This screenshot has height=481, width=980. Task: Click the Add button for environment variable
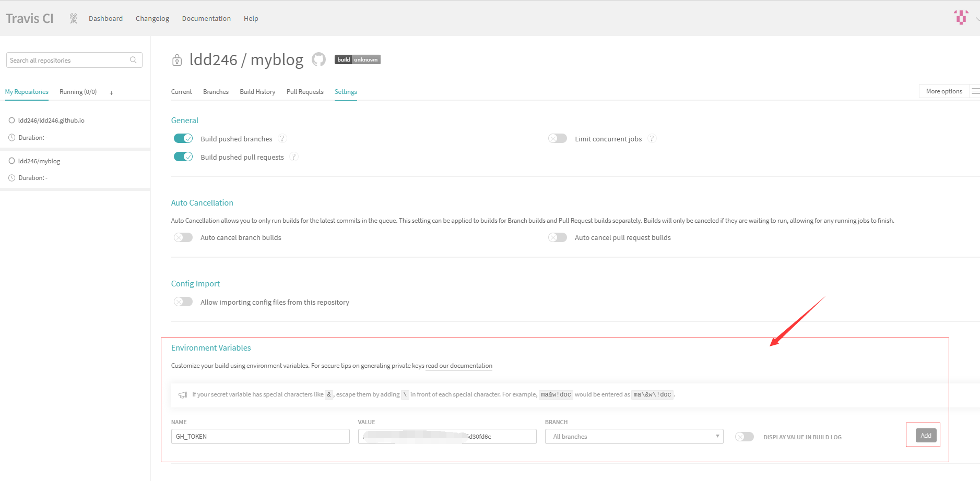click(926, 436)
